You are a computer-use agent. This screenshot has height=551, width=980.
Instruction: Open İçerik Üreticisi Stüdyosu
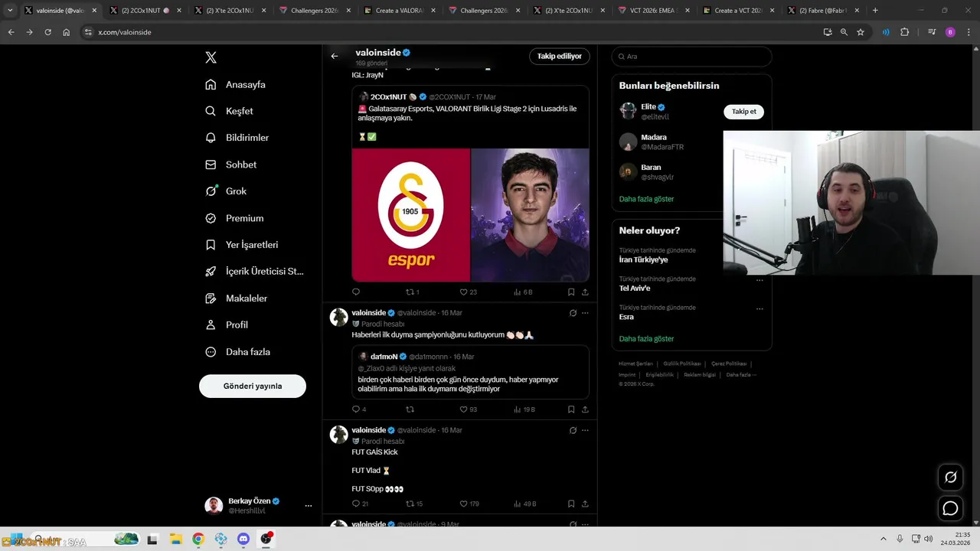(255, 271)
